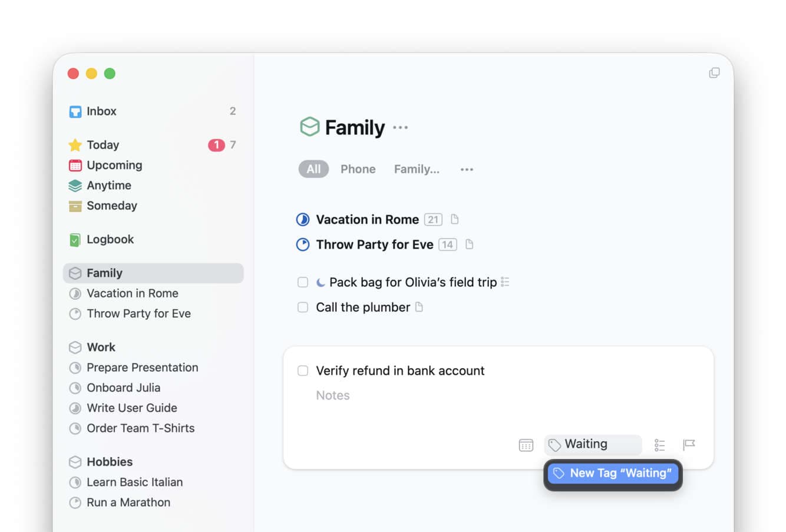The image size is (786, 532).
Task: Click notes icon next to Call the plumber
Action: [x=419, y=307]
